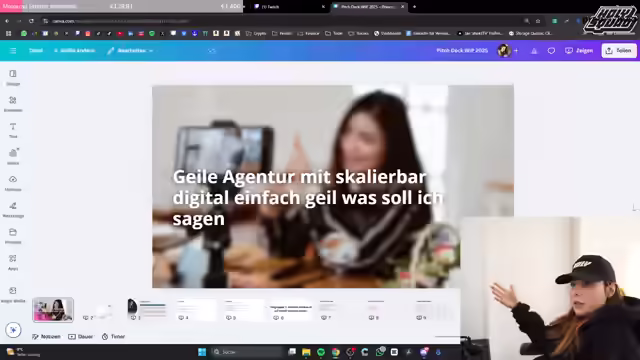
Task: Open the Windows Start menu
Action: point(202,352)
